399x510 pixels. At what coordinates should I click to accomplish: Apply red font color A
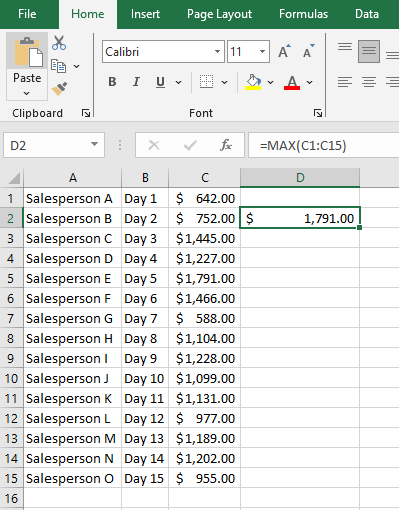coord(292,82)
